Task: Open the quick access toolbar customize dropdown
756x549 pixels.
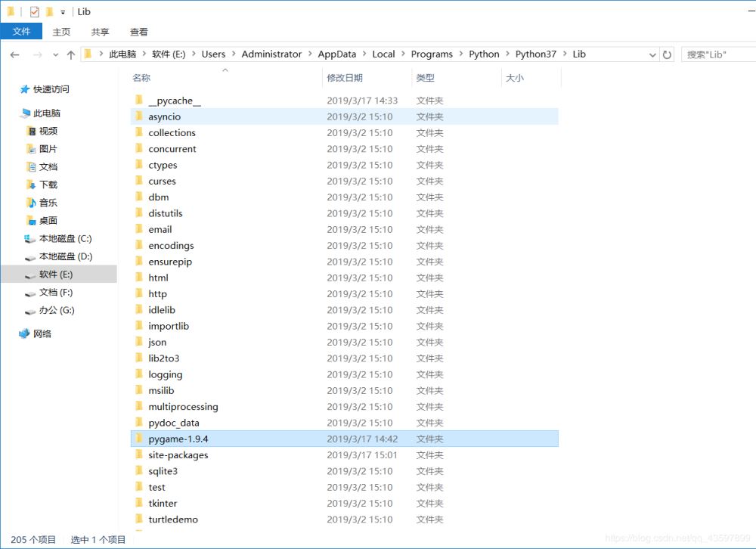Action: tap(63, 12)
